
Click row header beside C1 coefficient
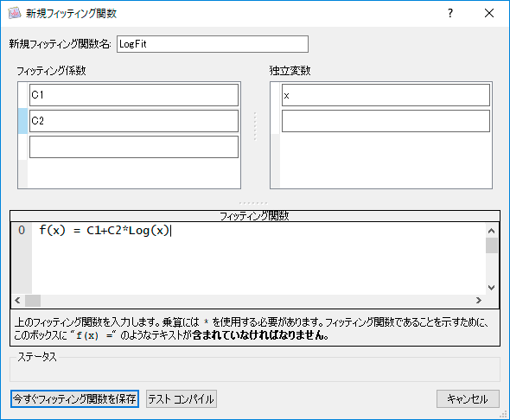click(22, 95)
